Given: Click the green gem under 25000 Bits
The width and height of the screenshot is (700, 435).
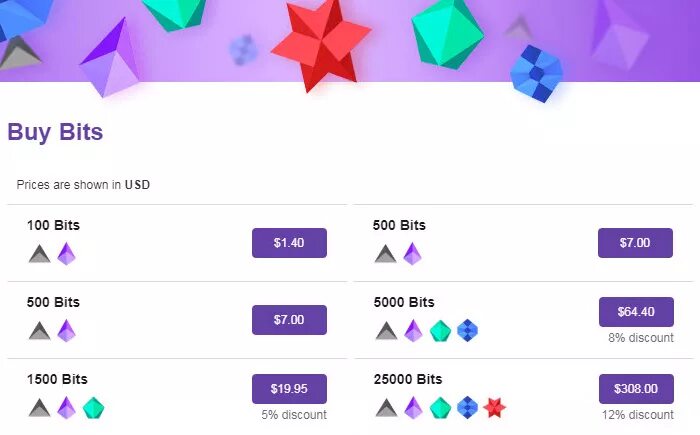Looking at the screenshot, I should tap(440, 408).
